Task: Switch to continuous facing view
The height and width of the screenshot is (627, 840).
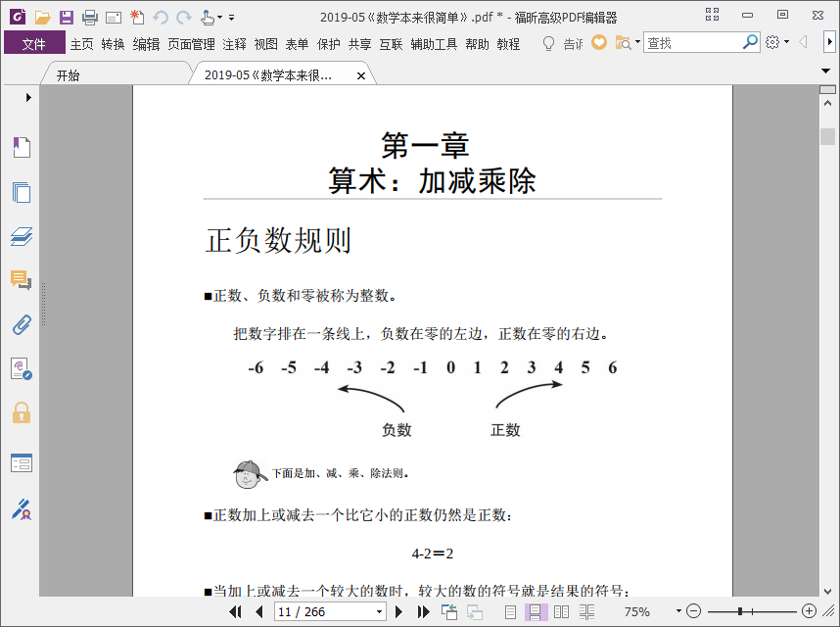Action: [586, 611]
